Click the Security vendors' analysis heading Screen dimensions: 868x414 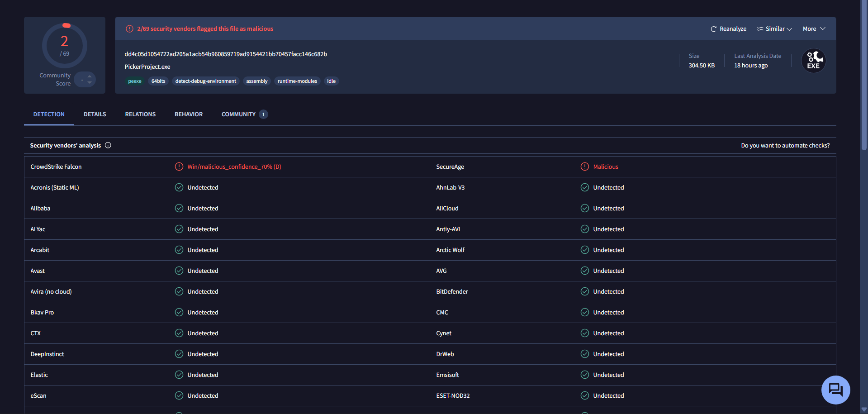click(66, 146)
